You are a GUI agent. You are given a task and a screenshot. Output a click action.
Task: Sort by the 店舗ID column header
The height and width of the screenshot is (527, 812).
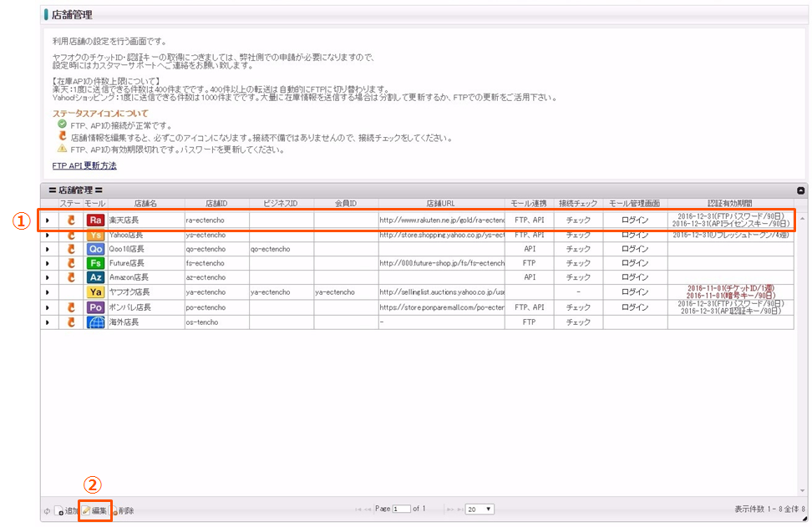click(216, 204)
